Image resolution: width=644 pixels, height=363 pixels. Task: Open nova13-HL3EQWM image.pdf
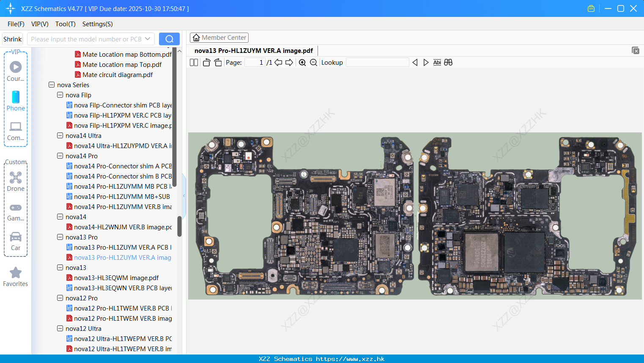pos(112,278)
